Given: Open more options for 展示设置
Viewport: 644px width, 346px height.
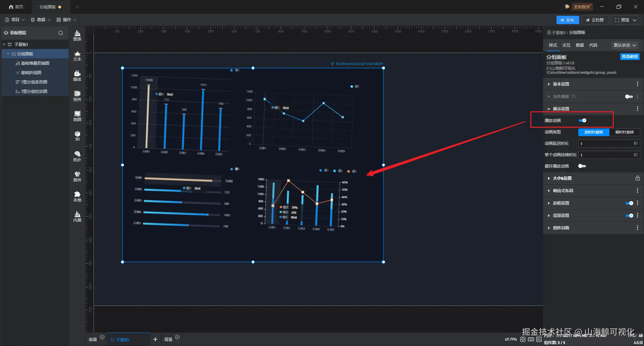Looking at the screenshot, I should pyautogui.click(x=637, y=109).
